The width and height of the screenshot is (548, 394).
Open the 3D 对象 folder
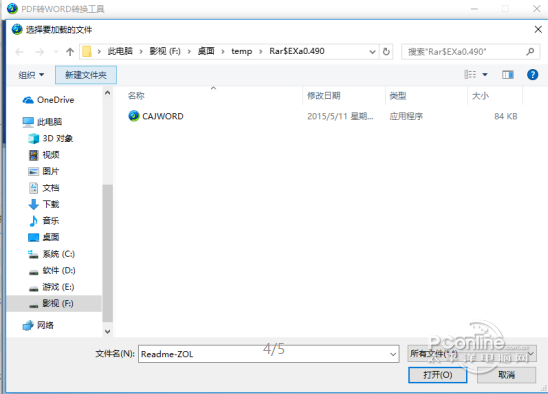coord(51,138)
